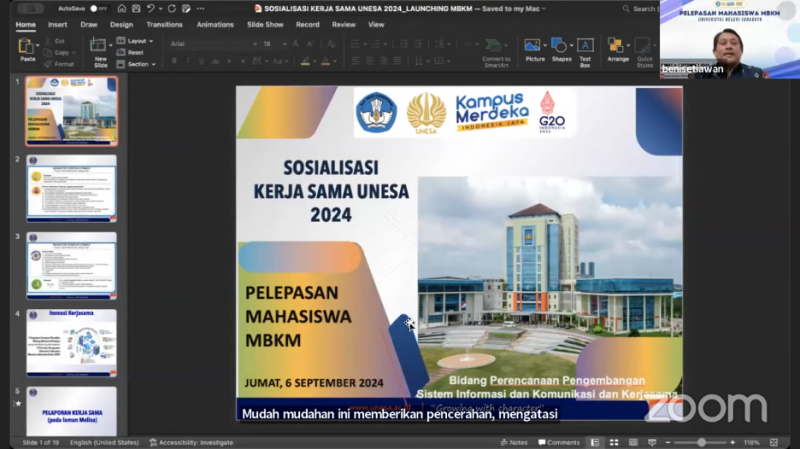The width and height of the screenshot is (800, 449).
Task: Insert a Text Box
Action: click(585, 53)
